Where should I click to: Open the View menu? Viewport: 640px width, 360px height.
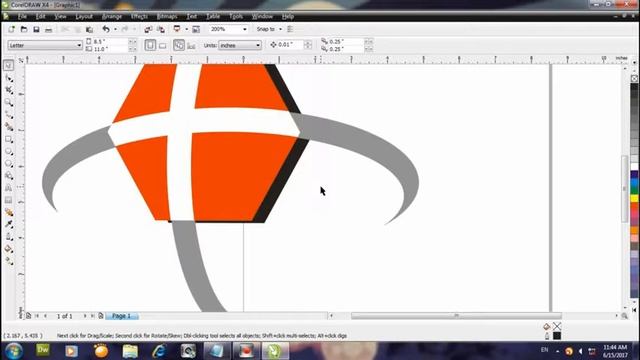coord(60,16)
